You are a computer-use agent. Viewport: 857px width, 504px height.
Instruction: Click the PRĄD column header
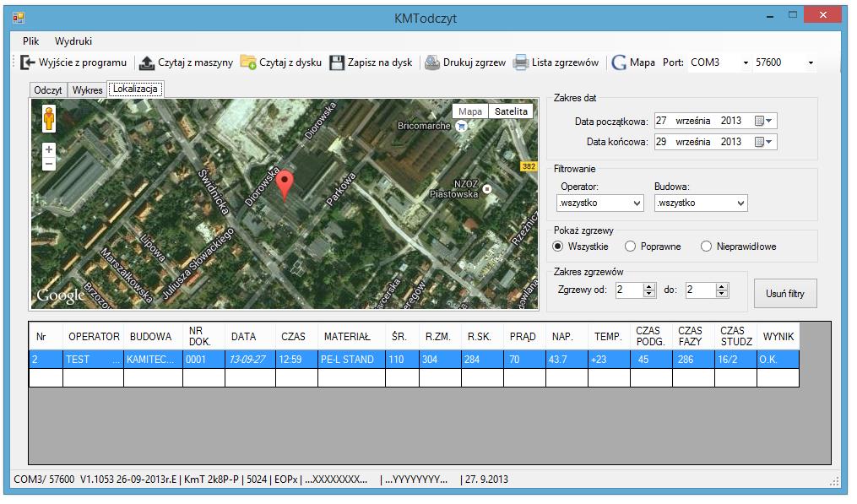tap(524, 337)
